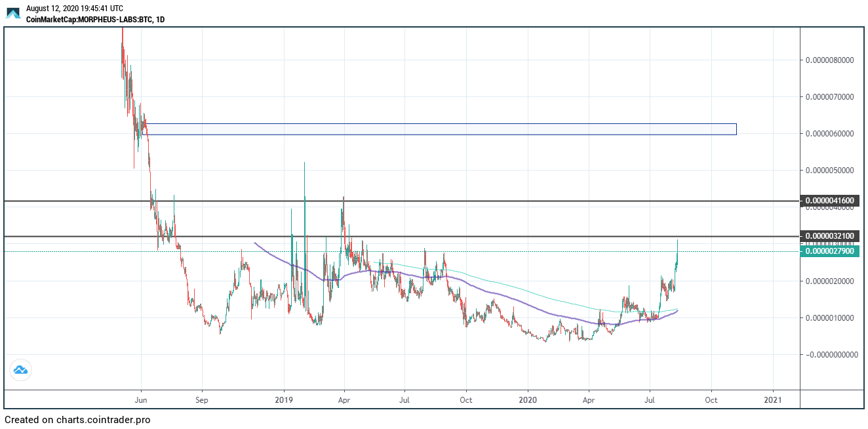
Task: Click the CoinMarketCap:MORPHEUS-LABS:BTC symbol title
Action: click(x=95, y=20)
